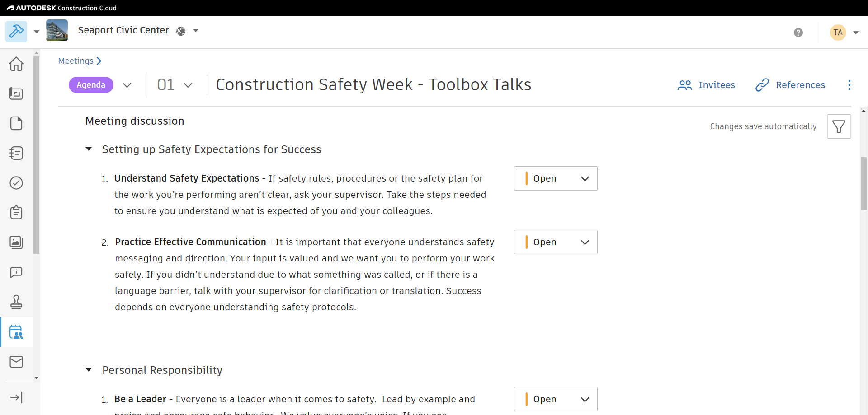Click the References button
The image size is (868, 415).
(x=790, y=85)
